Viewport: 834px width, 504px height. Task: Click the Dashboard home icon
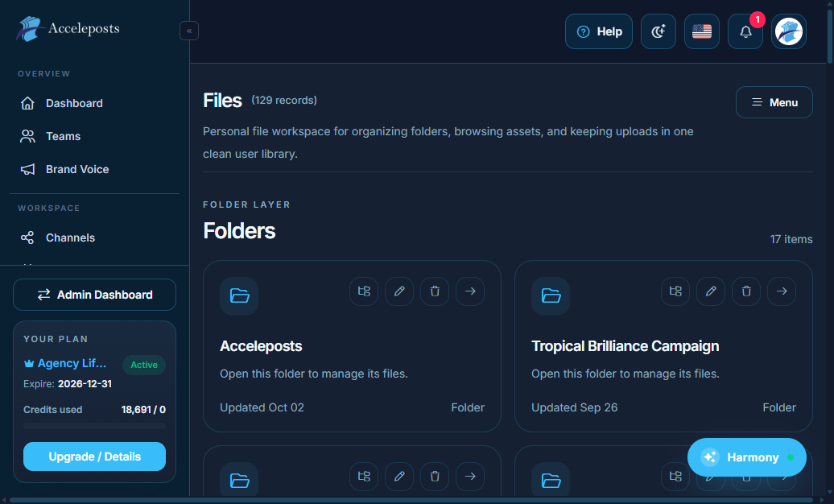coord(27,103)
